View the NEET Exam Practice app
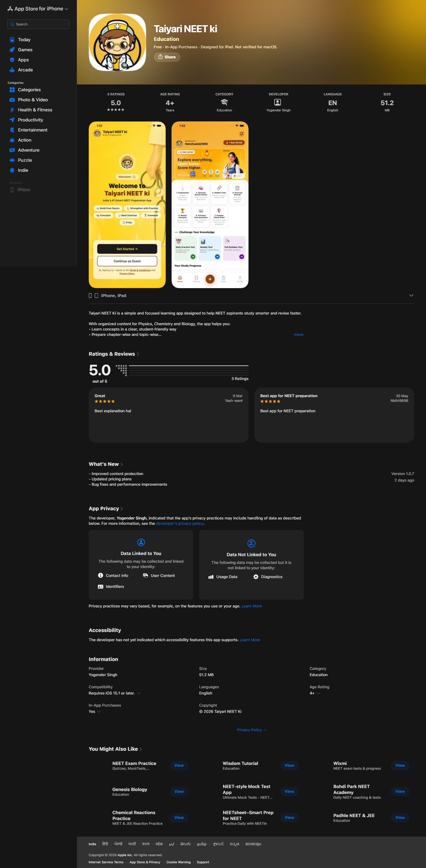Viewport: 426px width, 868px height. point(179,766)
